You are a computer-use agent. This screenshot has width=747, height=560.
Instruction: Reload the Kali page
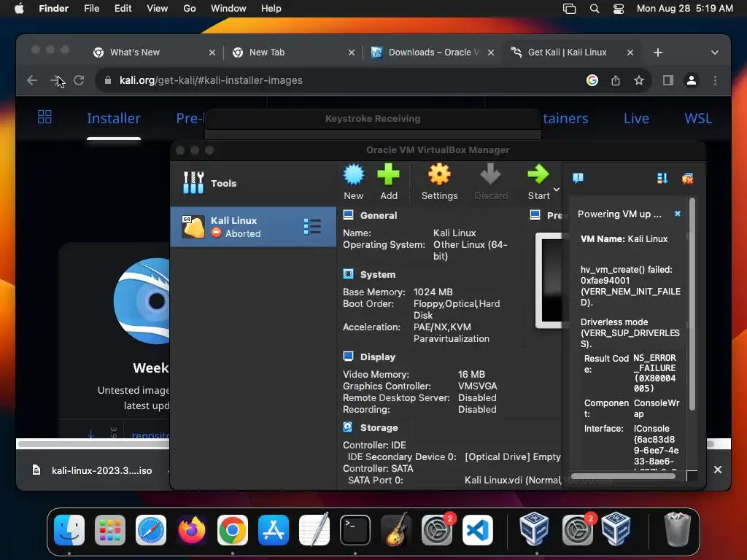[79, 80]
